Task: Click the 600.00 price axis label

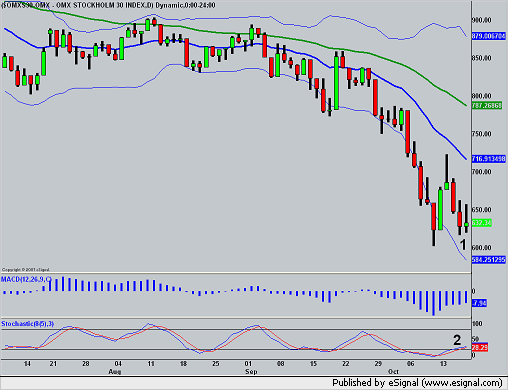Action: click(482, 248)
